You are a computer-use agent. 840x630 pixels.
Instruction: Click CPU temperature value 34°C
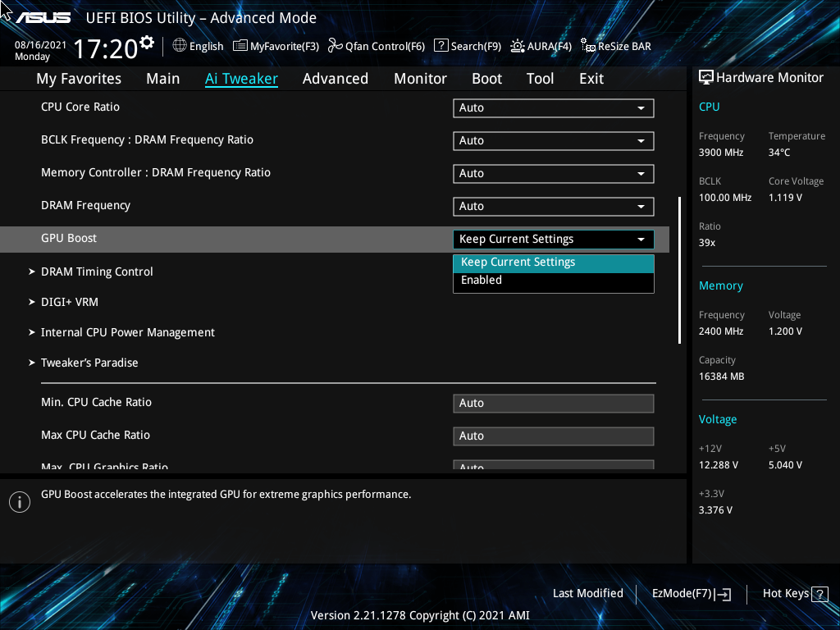779,153
